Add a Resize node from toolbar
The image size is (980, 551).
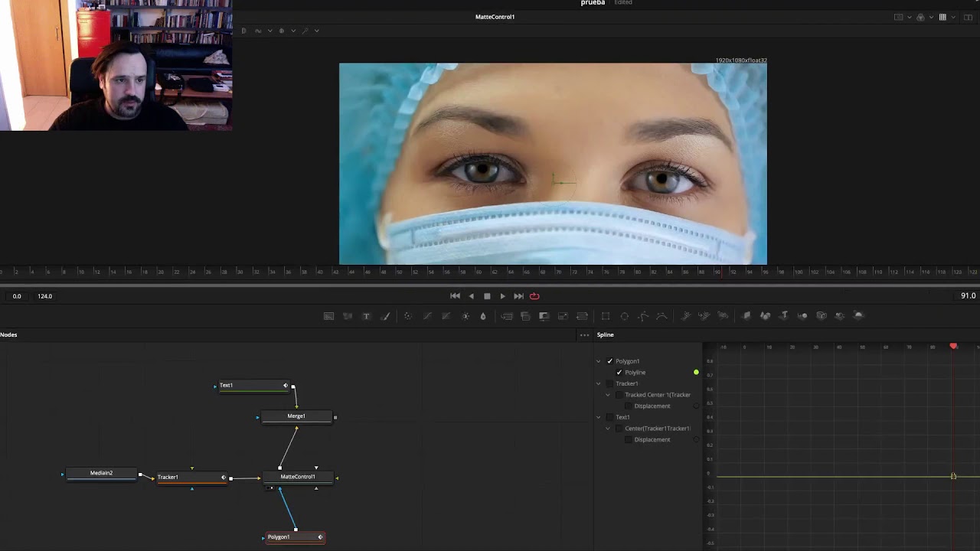pyautogui.click(x=563, y=316)
